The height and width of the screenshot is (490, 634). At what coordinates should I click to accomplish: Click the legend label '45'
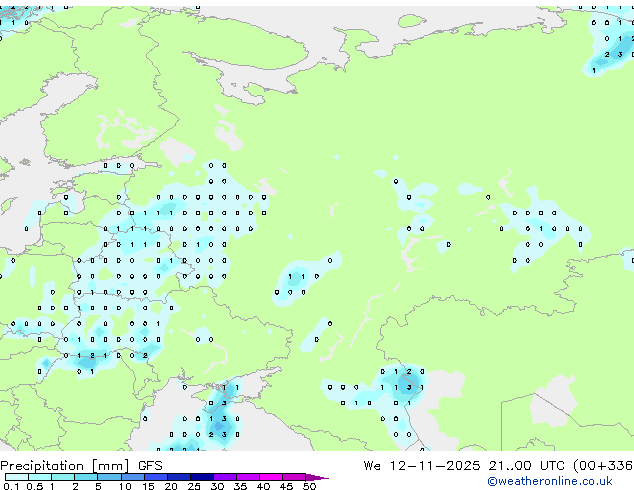(x=286, y=486)
